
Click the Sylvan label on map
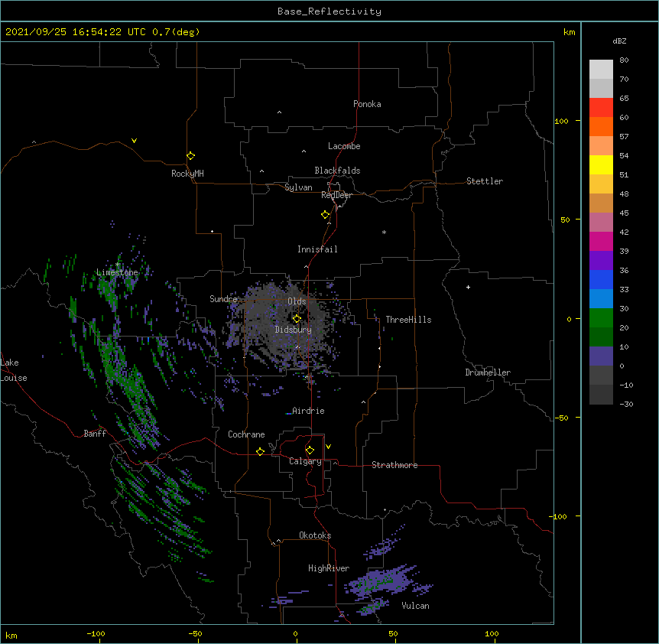[298, 187]
